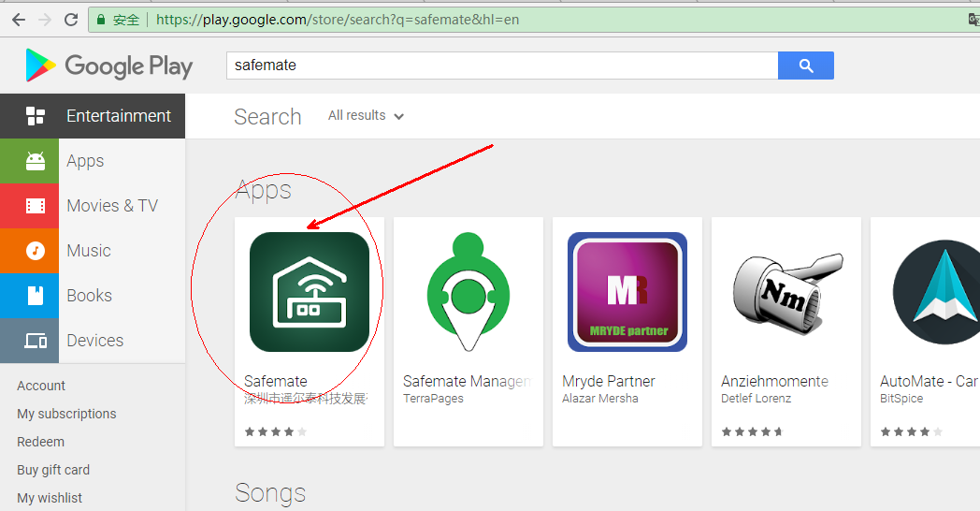This screenshot has height=511, width=980.
Task: Click the blue search magnifier button
Action: point(806,66)
